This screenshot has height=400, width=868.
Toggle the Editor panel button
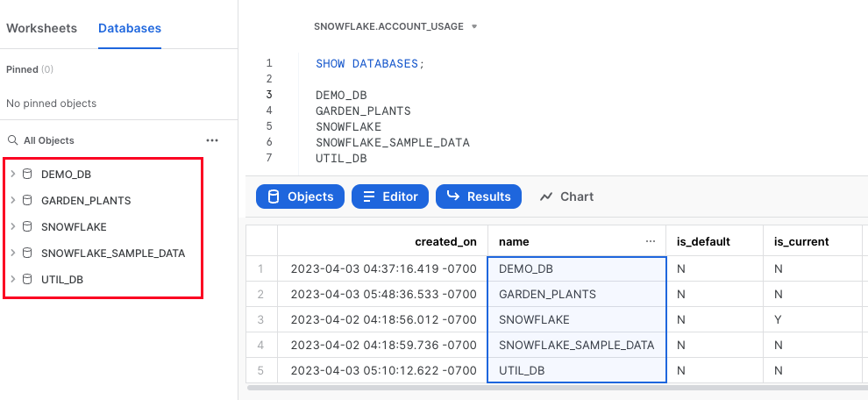[x=389, y=196]
